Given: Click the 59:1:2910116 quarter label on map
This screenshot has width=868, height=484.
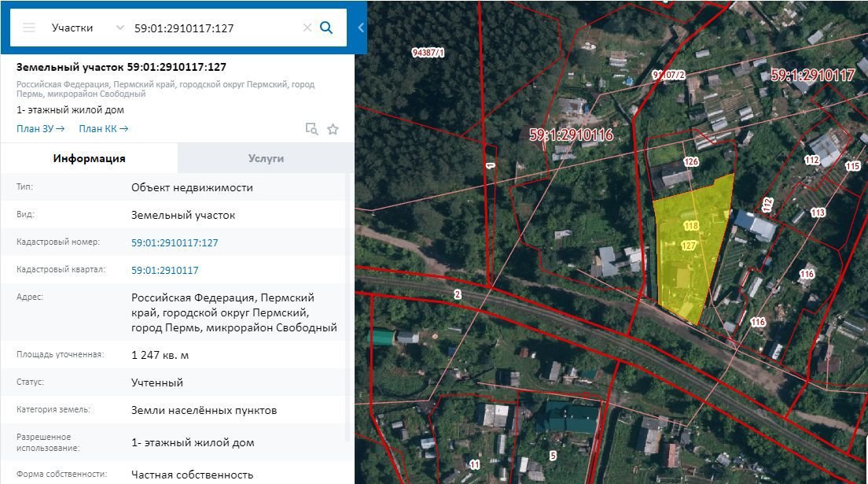Looking at the screenshot, I should (571, 135).
